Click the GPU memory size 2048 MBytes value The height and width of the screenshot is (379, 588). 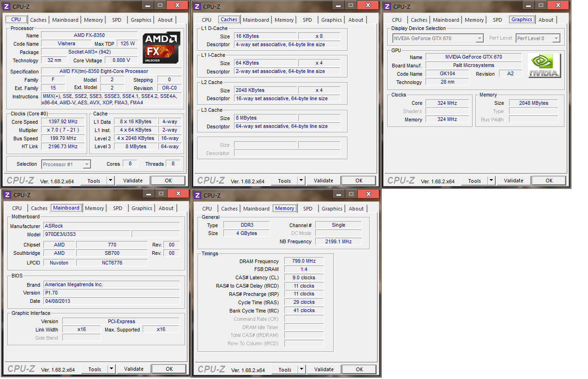click(x=534, y=103)
